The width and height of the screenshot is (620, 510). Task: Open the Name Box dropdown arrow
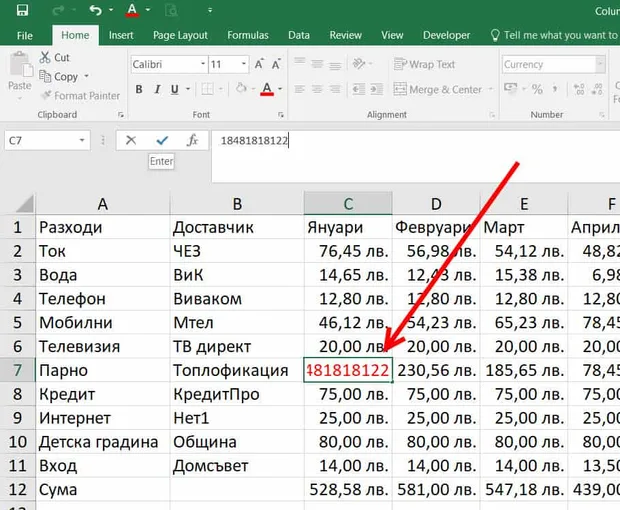pyautogui.click(x=82, y=140)
